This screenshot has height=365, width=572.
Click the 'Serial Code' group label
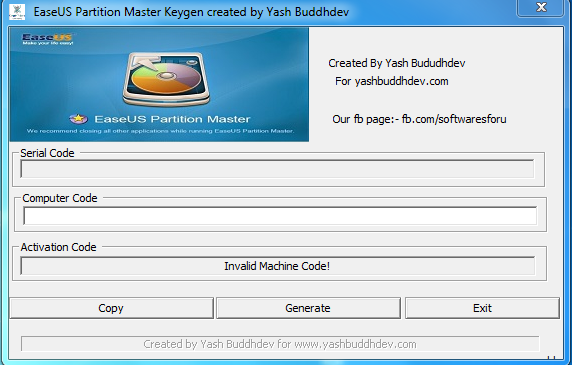47,153
